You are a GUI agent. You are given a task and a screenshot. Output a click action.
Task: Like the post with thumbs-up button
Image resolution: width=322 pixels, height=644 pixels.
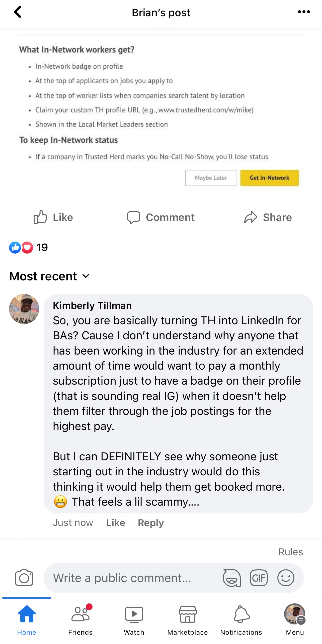point(53,217)
